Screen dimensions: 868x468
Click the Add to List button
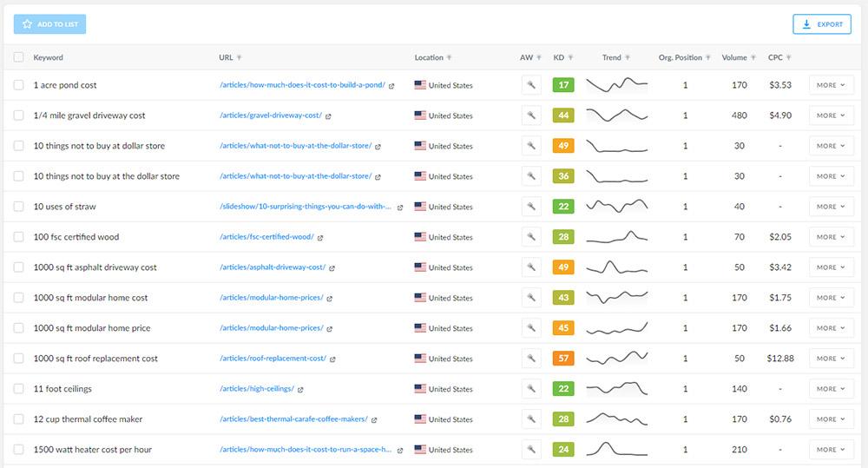(x=49, y=24)
